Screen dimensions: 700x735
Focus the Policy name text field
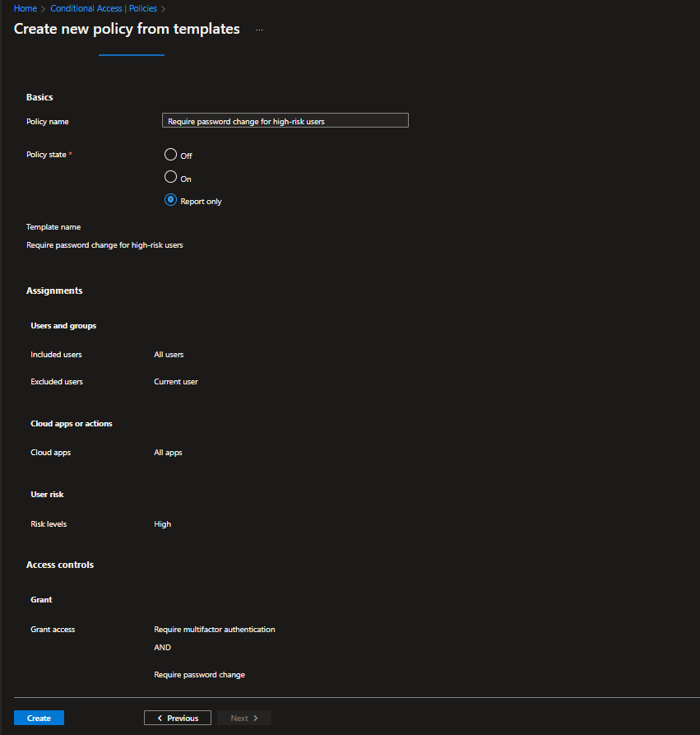point(285,121)
